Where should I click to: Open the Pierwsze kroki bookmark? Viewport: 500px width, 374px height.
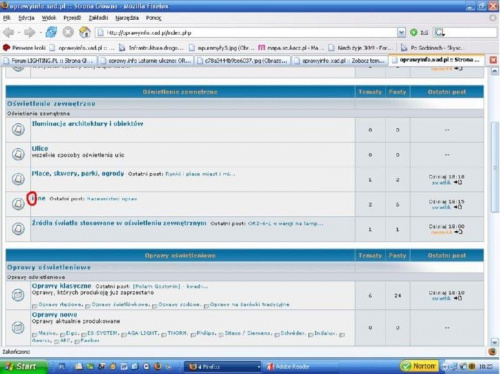[24, 48]
